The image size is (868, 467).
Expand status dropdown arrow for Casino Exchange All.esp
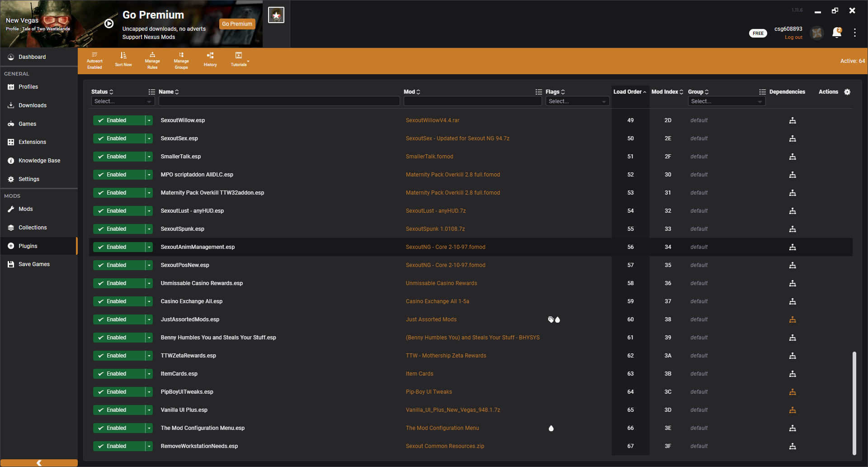click(149, 301)
